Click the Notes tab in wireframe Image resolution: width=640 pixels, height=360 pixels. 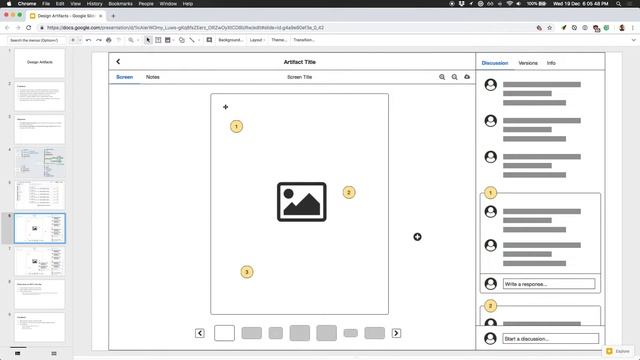coord(153,77)
